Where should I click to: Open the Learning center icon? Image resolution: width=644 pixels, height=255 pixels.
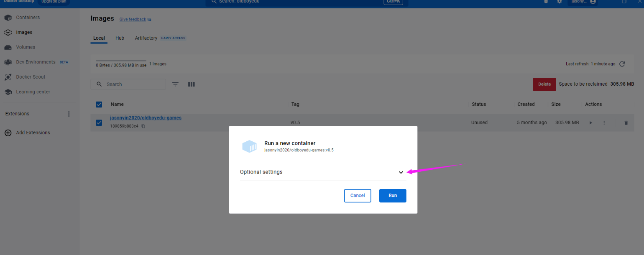click(8, 92)
